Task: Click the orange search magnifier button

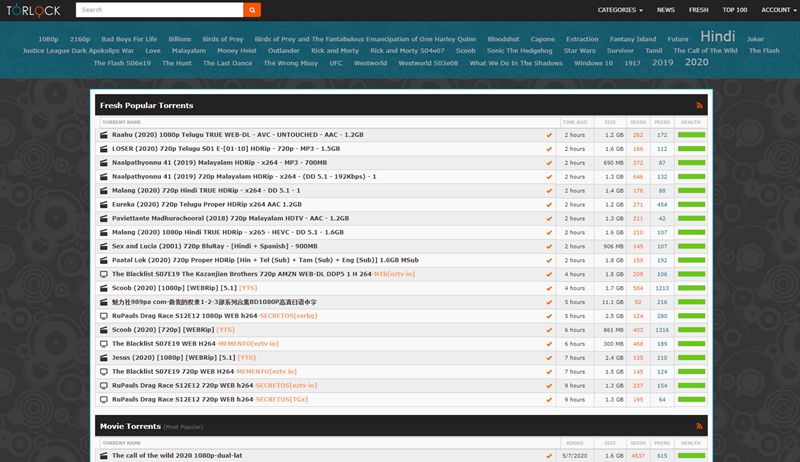Action: point(252,10)
